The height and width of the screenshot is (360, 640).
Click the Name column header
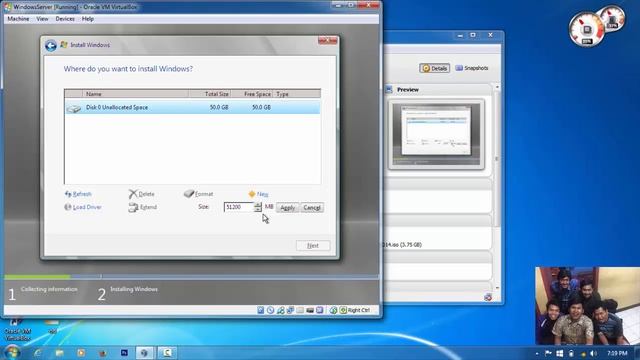point(136,94)
